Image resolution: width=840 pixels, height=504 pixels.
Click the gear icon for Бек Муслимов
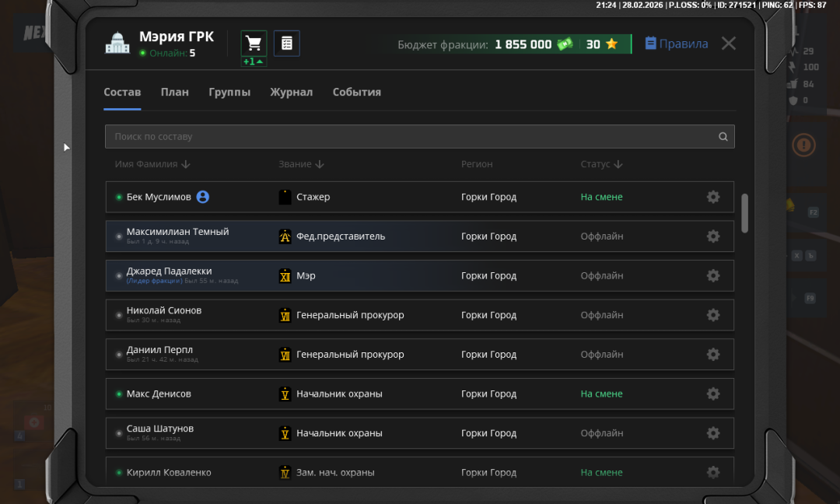pyautogui.click(x=712, y=197)
